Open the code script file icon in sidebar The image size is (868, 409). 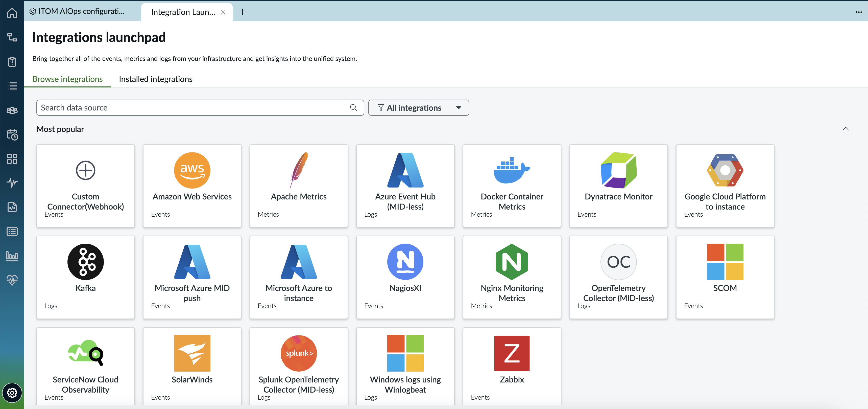tap(12, 207)
